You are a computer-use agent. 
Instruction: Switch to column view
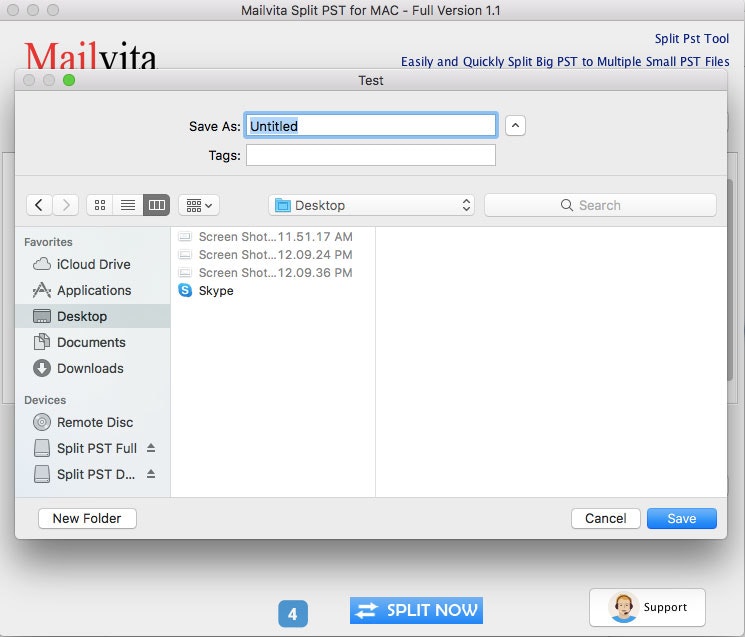tap(156, 205)
